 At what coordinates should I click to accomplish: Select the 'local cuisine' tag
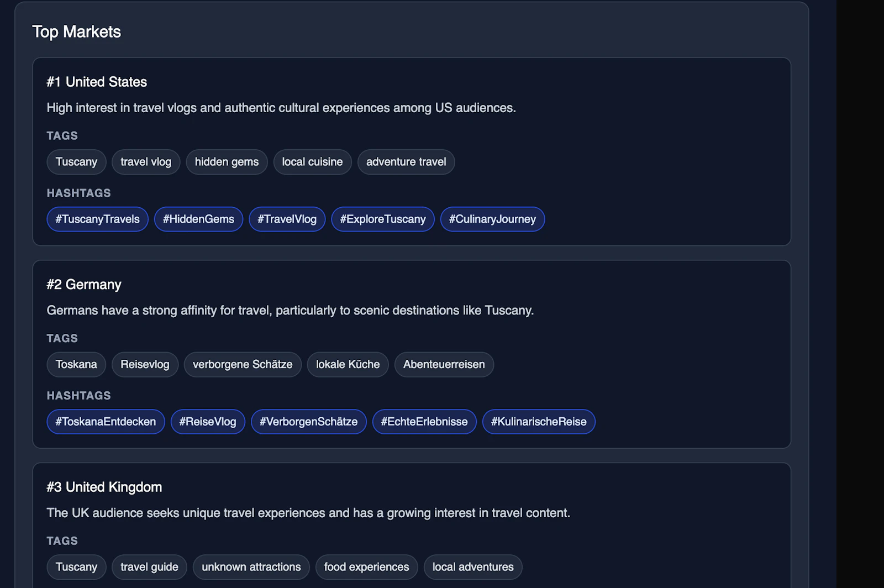312,162
